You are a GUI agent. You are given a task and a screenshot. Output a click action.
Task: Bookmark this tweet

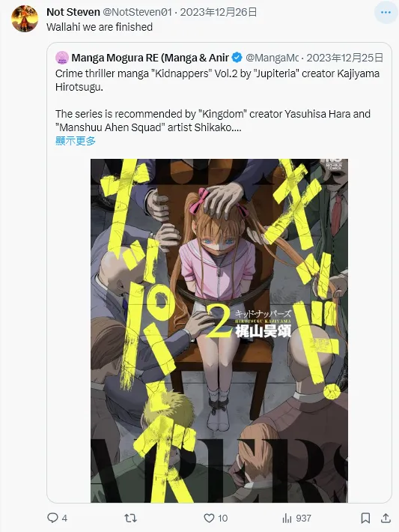(x=365, y=518)
